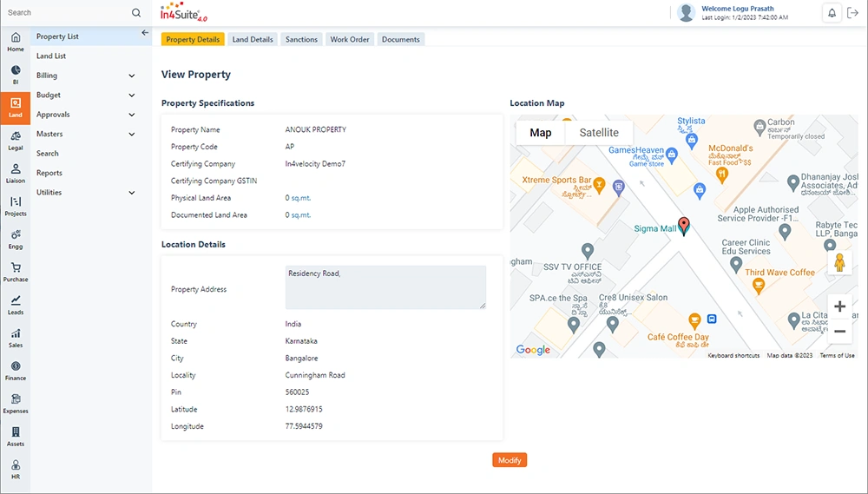Open Land List in sidebar
868x494 pixels.
coord(51,56)
